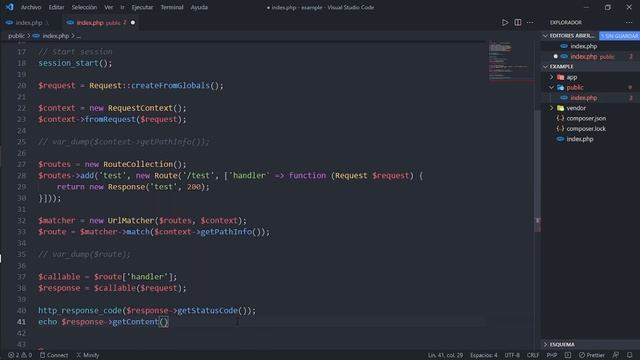Click the VS Code logo icon
This screenshot has height=360, width=640.
tap(9, 7)
